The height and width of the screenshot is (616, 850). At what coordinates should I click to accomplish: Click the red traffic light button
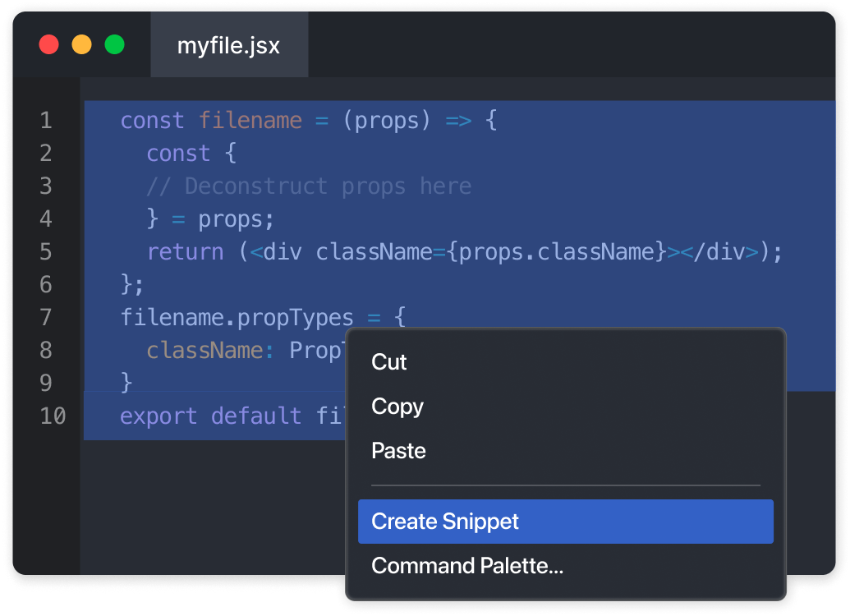click(48, 44)
